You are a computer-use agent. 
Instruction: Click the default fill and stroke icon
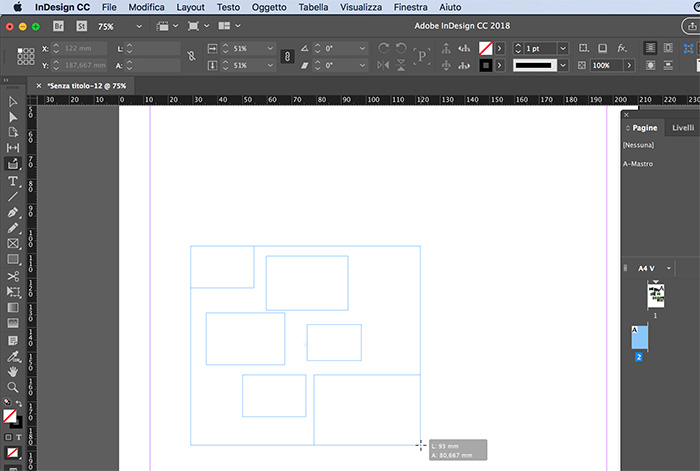(7, 401)
